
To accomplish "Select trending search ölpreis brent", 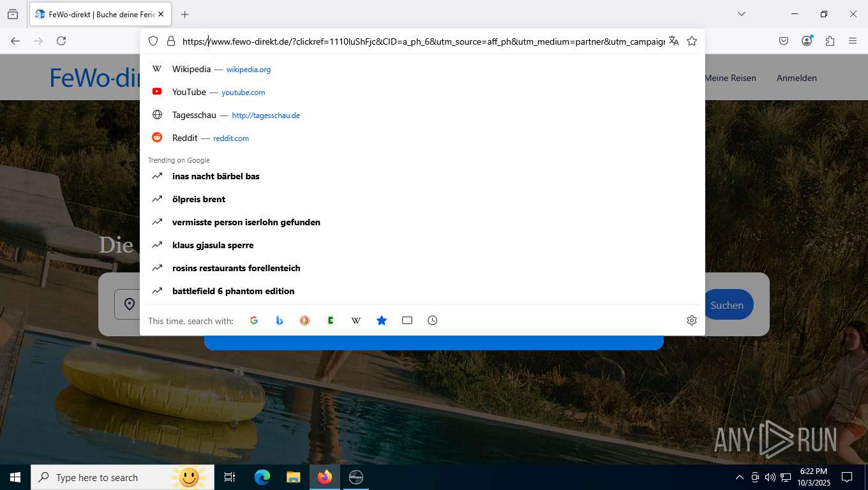I will (x=423, y=199).
